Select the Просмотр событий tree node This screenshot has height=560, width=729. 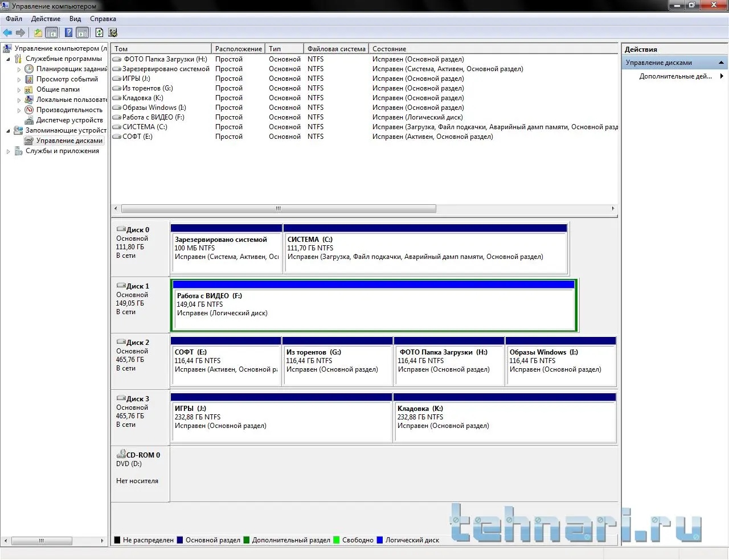[x=67, y=79]
